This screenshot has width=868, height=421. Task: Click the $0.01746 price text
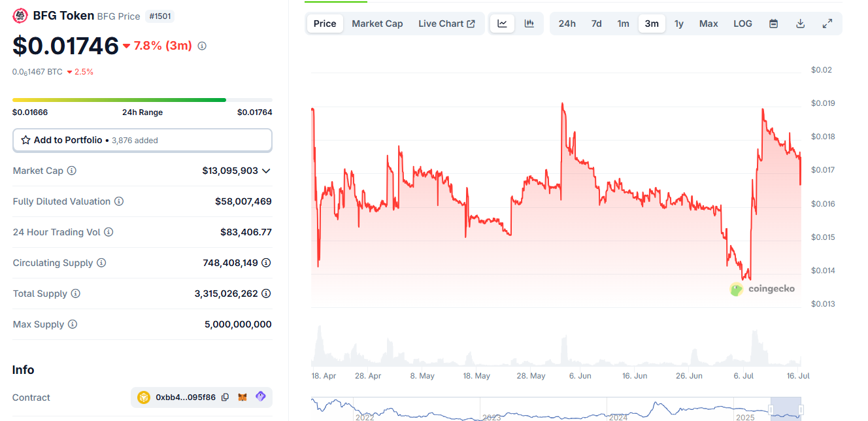[x=65, y=46]
